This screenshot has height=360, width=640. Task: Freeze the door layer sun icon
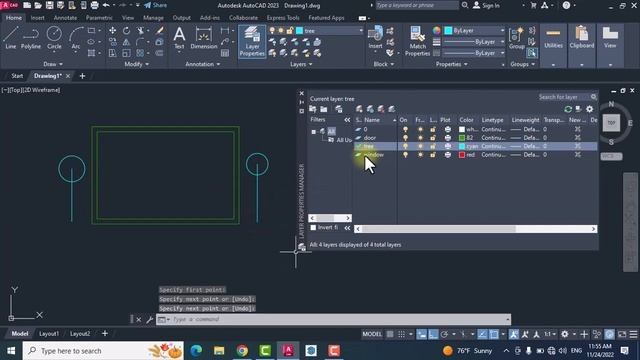pos(420,138)
